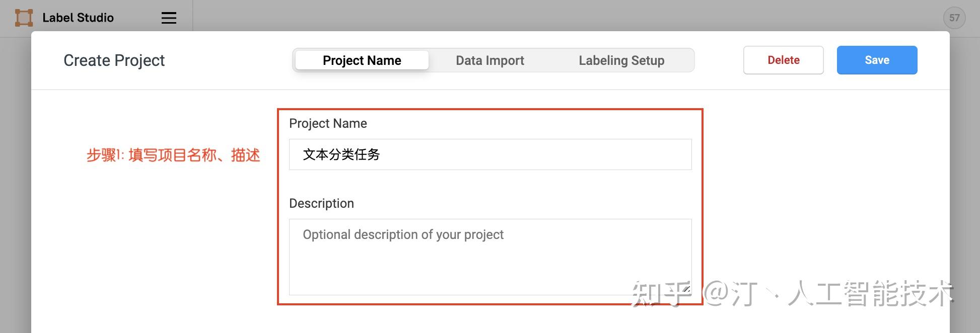Click the textarea resize handle

click(687, 289)
